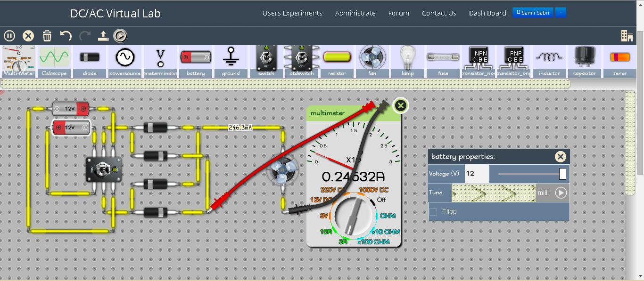Undo the last action
Viewport: 644px width, 281px height.
[x=66, y=36]
